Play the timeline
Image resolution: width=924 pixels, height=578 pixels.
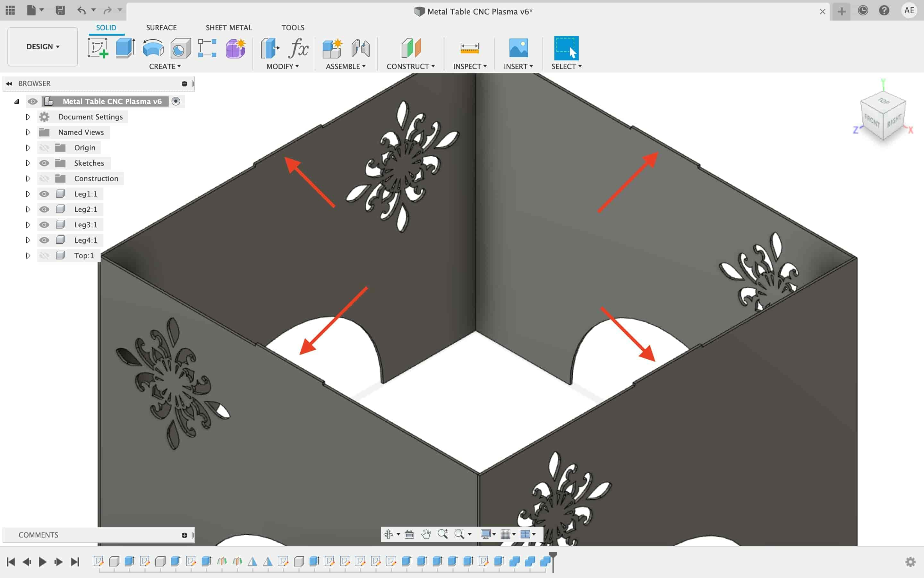(42, 562)
